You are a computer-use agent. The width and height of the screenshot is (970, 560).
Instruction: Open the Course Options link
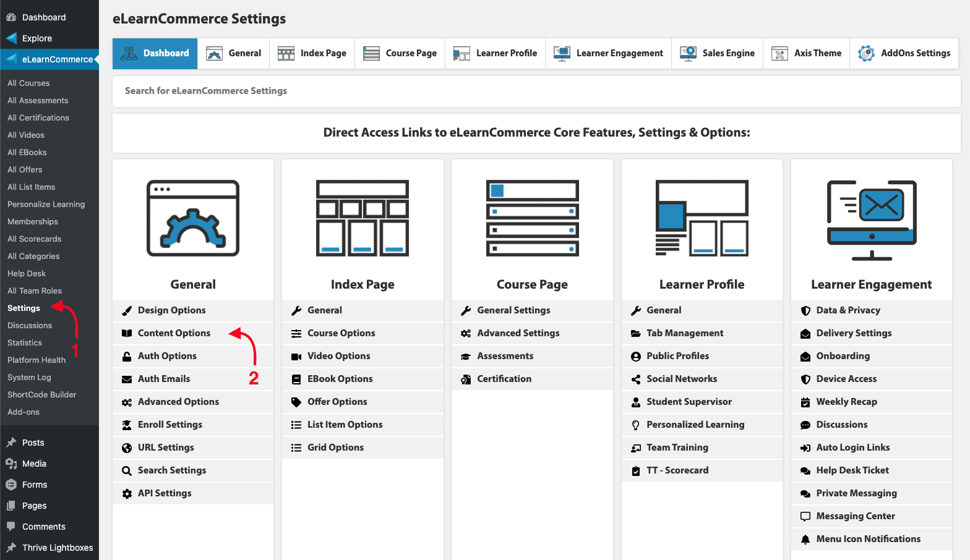click(341, 333)
